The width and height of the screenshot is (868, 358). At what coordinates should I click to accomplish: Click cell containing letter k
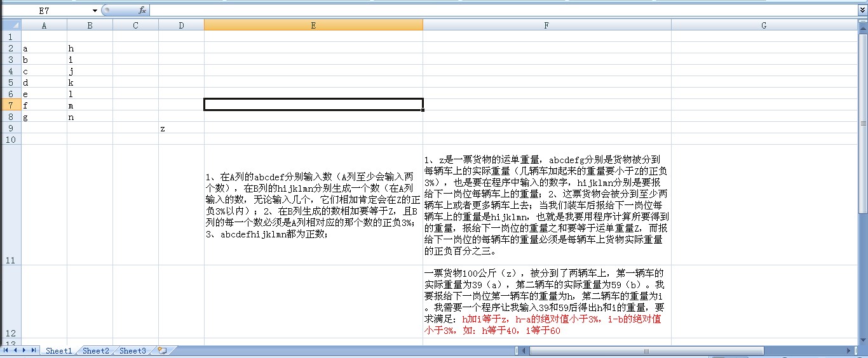pos(90,83)
